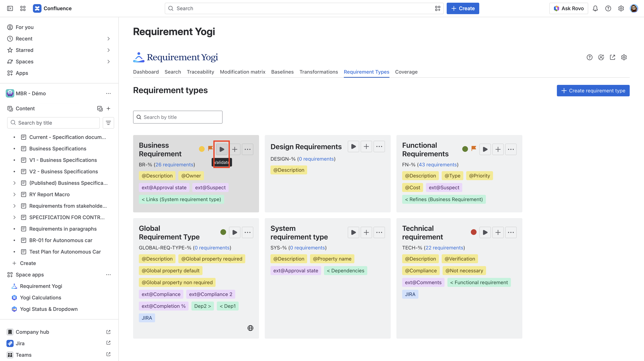Viewport: 644px width, 361px height.
Task: Open Requirement Yogi permissions user icon
Action: (x=601, y=57)
